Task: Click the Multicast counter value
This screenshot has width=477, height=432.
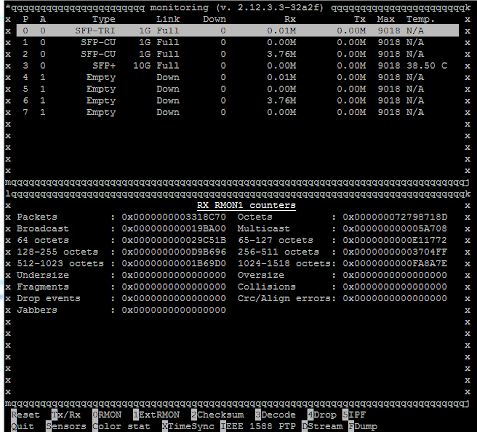Action: [x=395, y=229]
